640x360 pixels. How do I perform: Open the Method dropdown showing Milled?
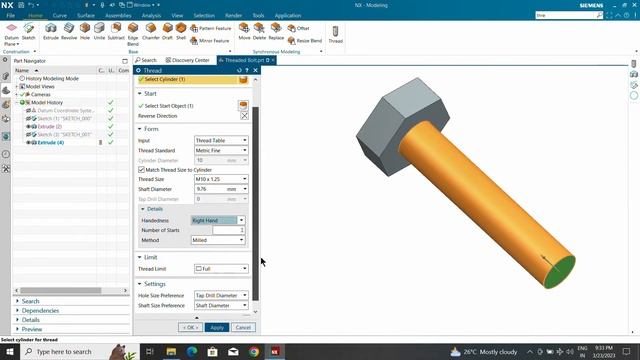(x=218, y=240)
